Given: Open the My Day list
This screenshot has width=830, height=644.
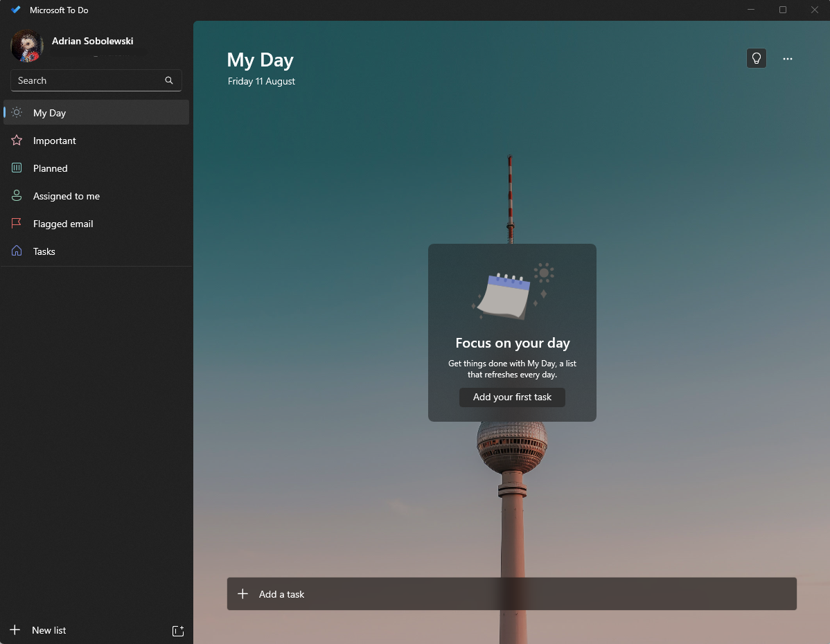Looking at the screenshot, I should tap(96, 112).
